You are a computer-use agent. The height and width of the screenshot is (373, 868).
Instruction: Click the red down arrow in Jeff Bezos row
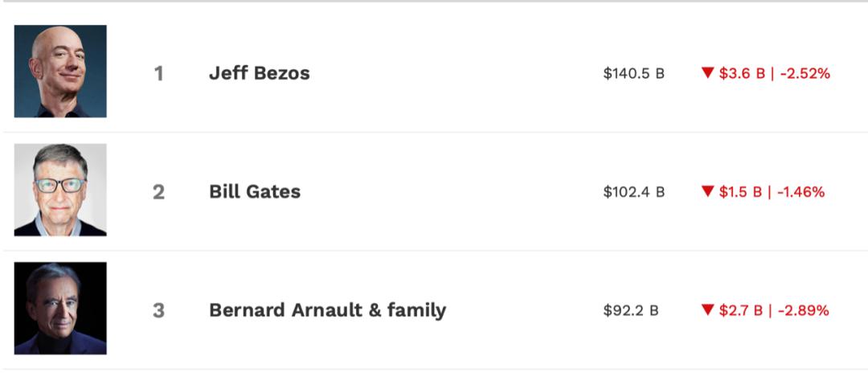point(708,73)
